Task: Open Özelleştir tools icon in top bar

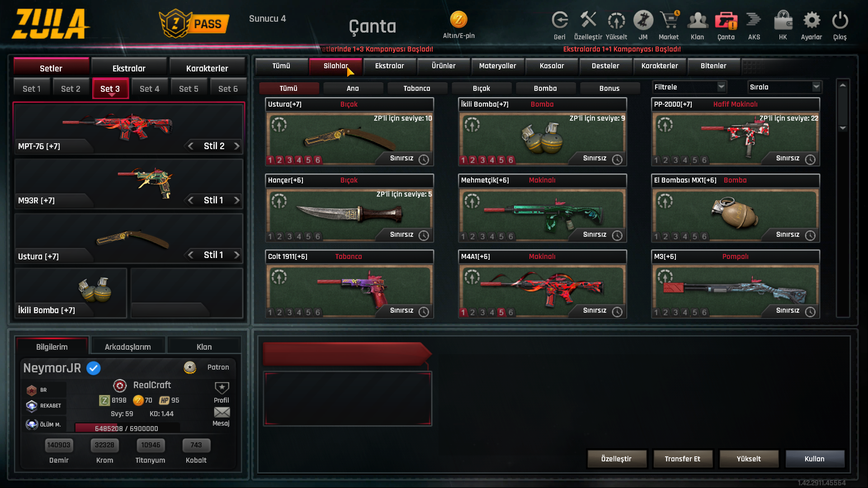Action: 588,20
